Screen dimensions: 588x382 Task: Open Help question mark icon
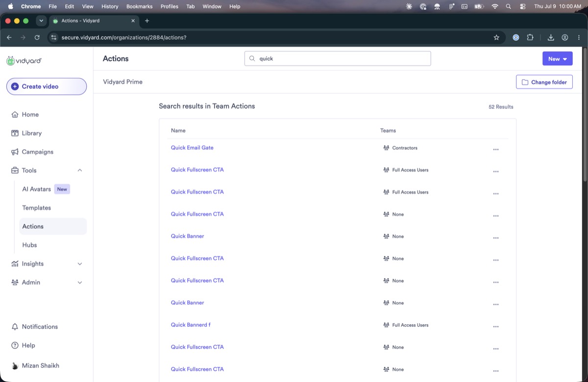15,345
